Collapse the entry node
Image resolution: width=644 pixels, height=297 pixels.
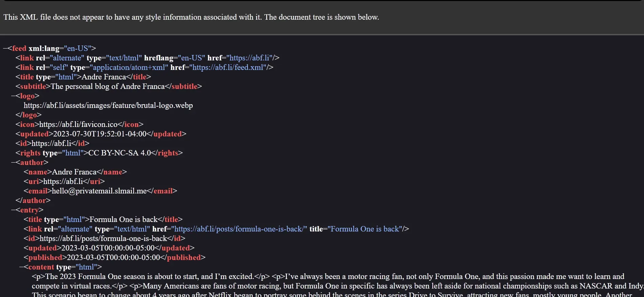click(13, 210)
